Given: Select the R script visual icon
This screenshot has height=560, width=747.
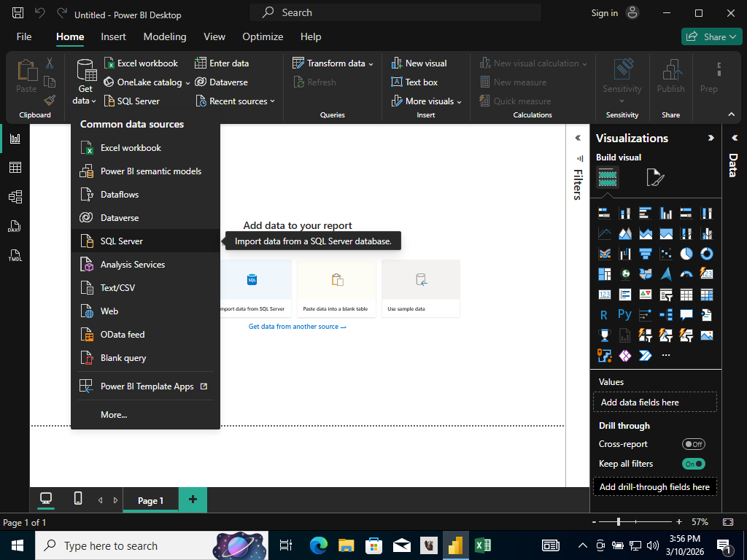Looking at the screenshot, I should pyautogui.click(x=604, y=315).
